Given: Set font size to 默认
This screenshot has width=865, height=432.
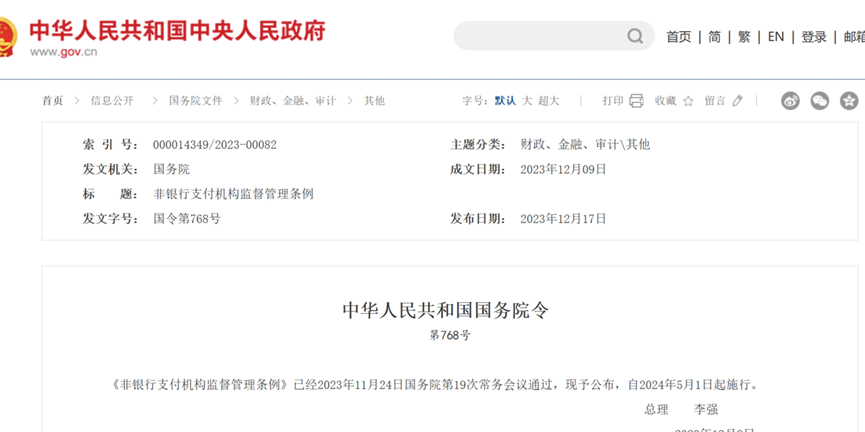Looking at the screenshot, I should 505,101.
